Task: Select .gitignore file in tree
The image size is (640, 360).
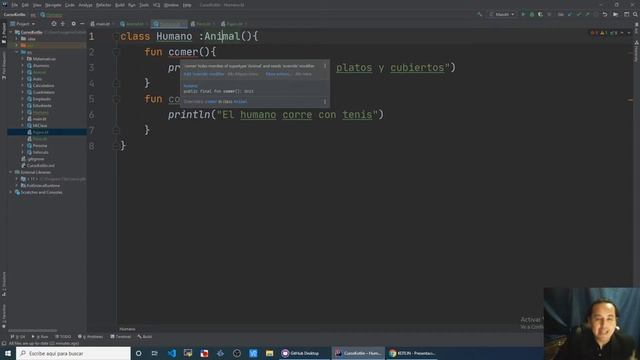Action: [36, 159]
